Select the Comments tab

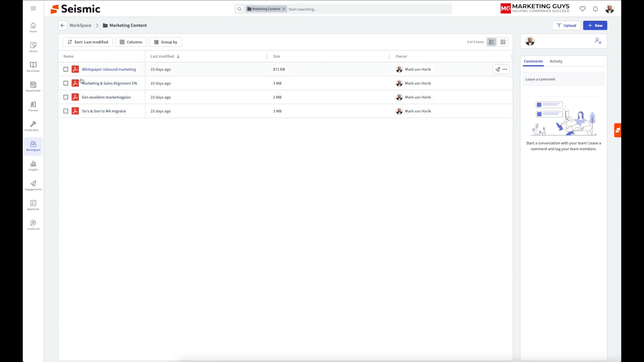533,61
